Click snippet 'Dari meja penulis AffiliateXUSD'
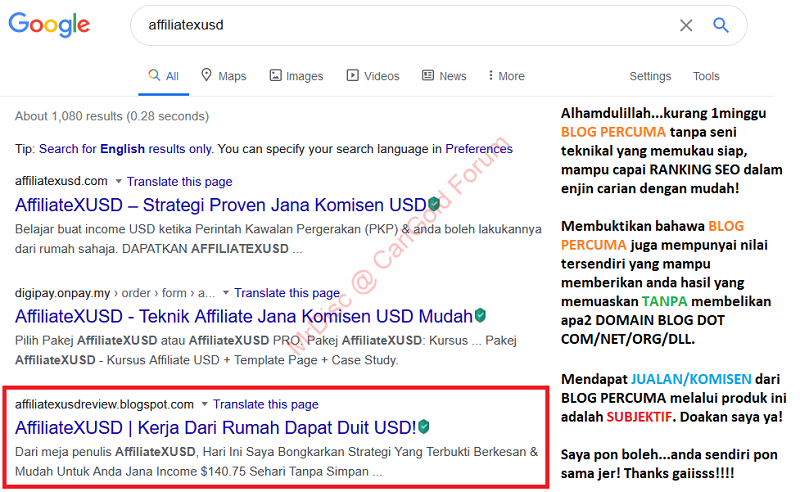The width and height of the screenshot is (800, 492). [277, 461]
